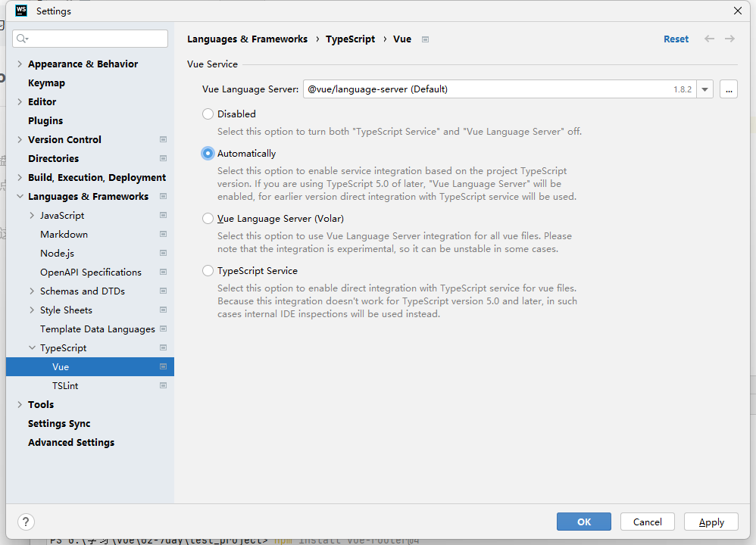Image resolution: width=756 pixels, height=545 pixels.
Task: Open the TSLint settings page
Action: 65,386
